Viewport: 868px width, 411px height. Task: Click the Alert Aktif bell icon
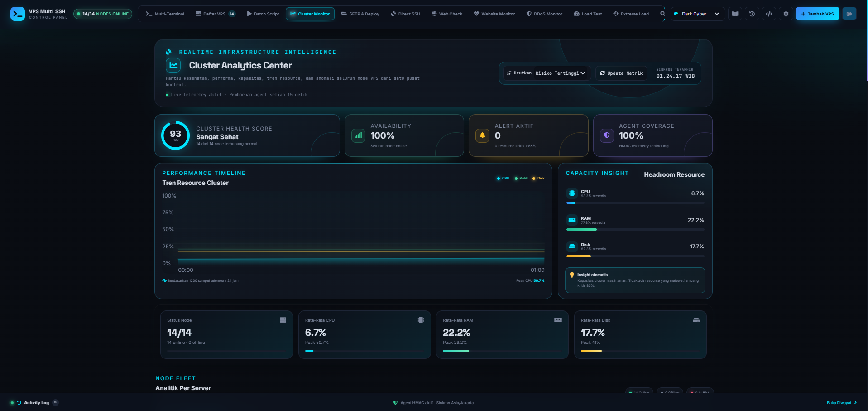(x=483, y=135)
